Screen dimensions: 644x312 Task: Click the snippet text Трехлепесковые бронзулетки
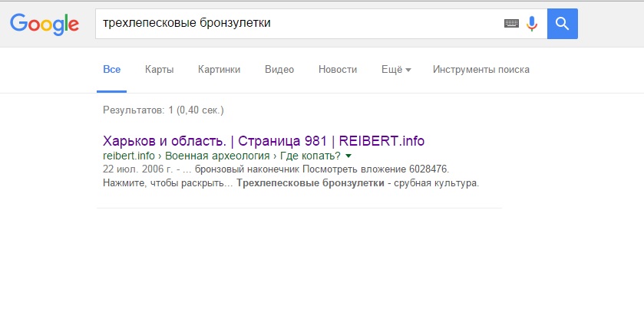311,183
